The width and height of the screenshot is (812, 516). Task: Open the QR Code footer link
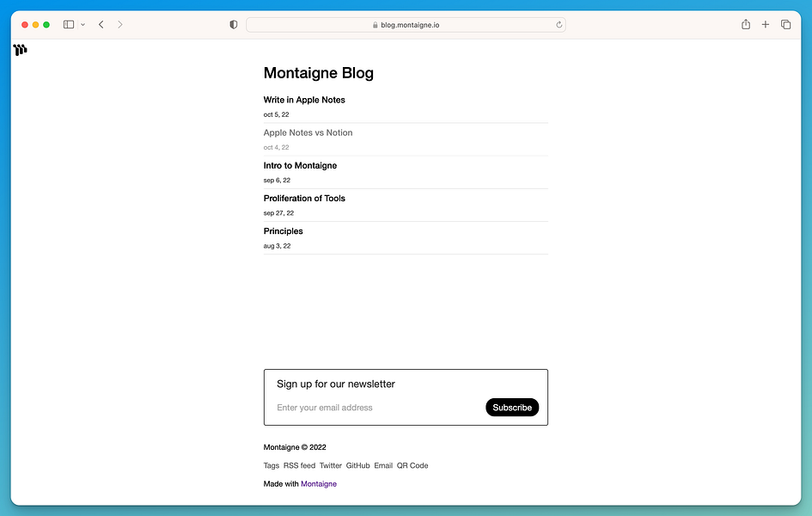[412, 466]
